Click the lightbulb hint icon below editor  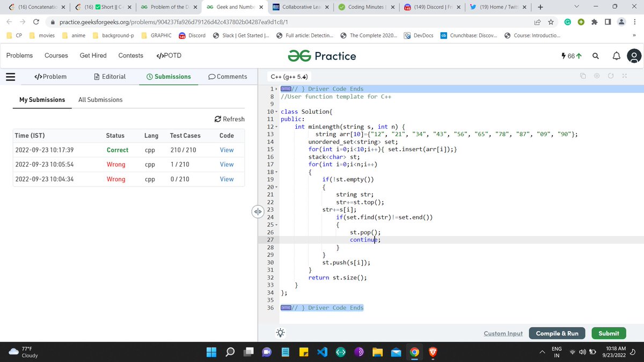click(x=280, y=333)
